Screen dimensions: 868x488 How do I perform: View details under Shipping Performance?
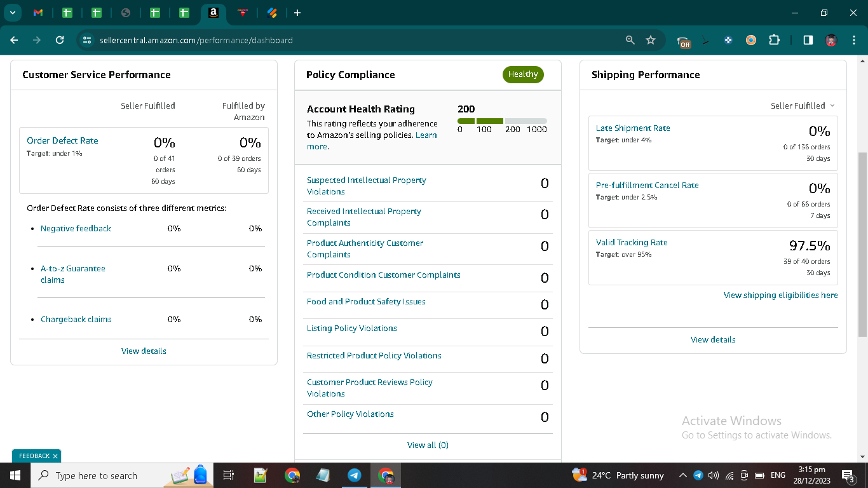[713, 339]
